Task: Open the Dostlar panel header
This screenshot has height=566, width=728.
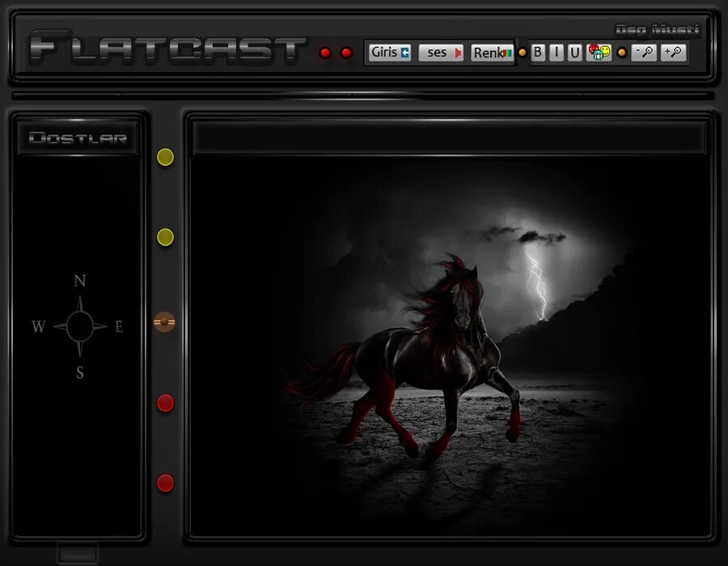Action: click(78, 137)
